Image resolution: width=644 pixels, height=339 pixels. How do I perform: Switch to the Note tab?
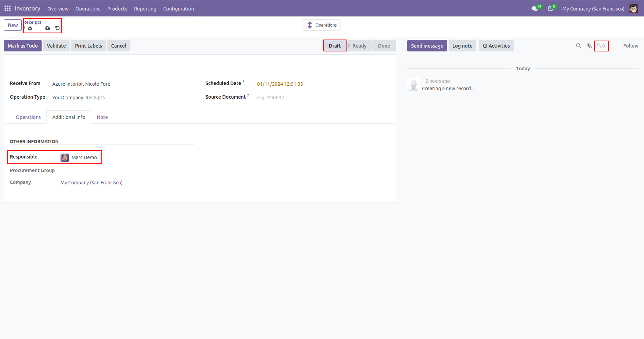pos(102,117)
